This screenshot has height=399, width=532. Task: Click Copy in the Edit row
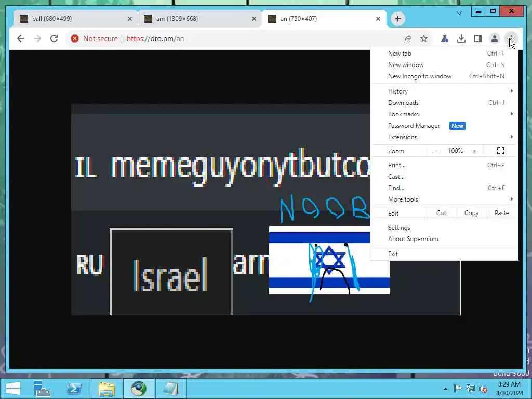[x=471, y=213]
